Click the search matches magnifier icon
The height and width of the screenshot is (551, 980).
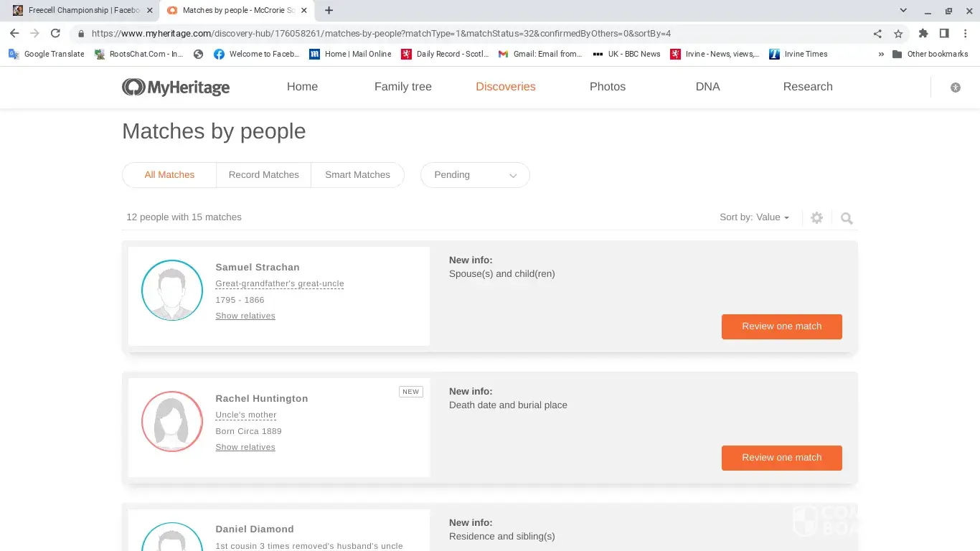[847, 218]
